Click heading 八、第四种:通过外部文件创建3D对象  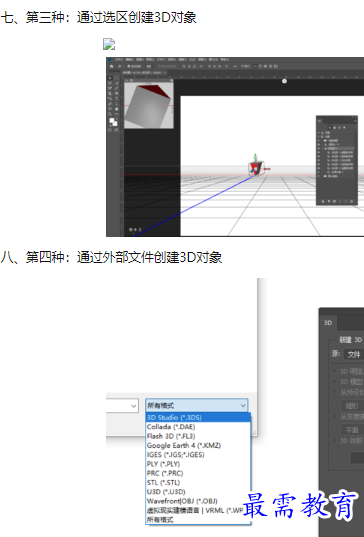(111, 257)
